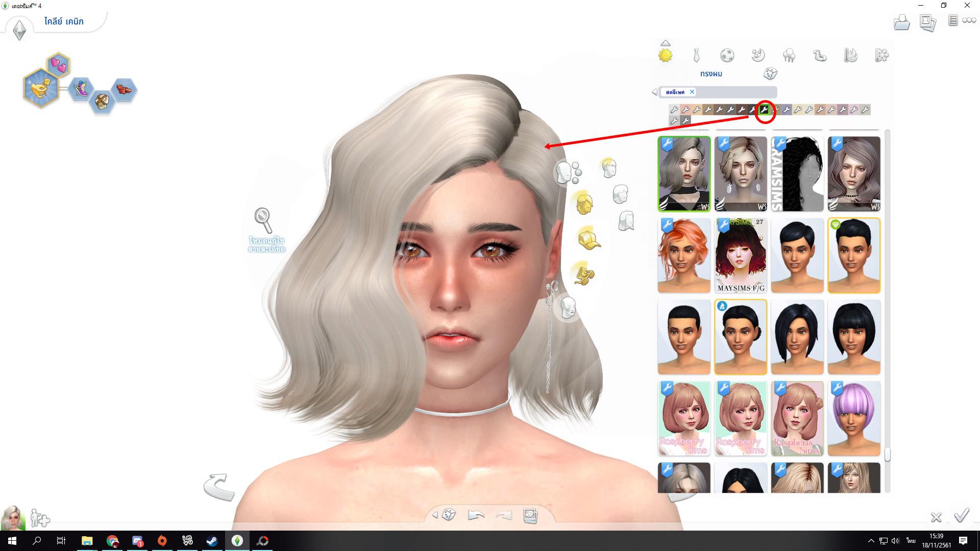Select the Everyday outfit sun icon
Image resolution: width=980 pixels, height=551 pixels.
[x=665, y=55]
